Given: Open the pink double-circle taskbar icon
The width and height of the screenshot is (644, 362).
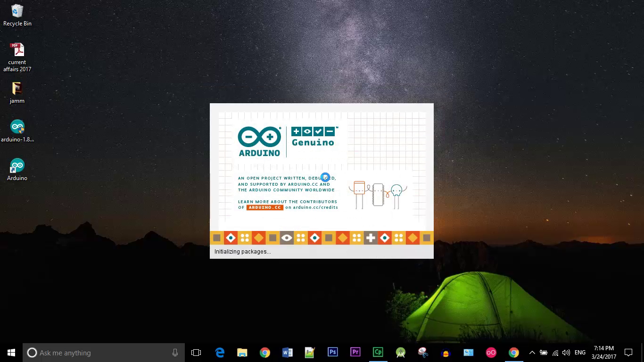Looking at the screenshot, I should coord(491,353).
